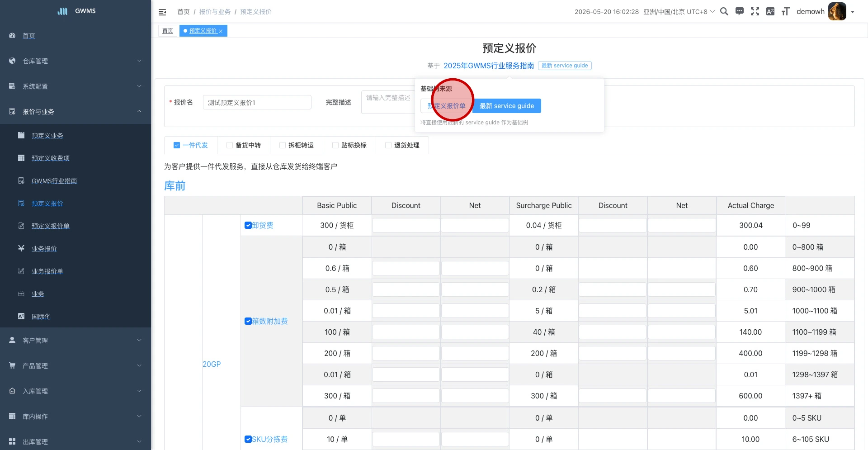Open the search magnifier icon
Screen dimensions: 868x450
[x=724, y=11]
